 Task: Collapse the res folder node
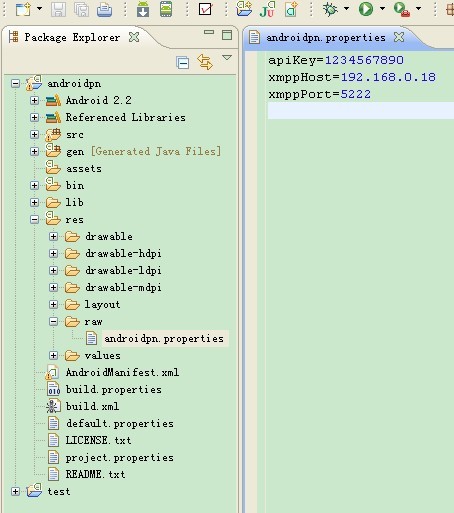[34, 219]
